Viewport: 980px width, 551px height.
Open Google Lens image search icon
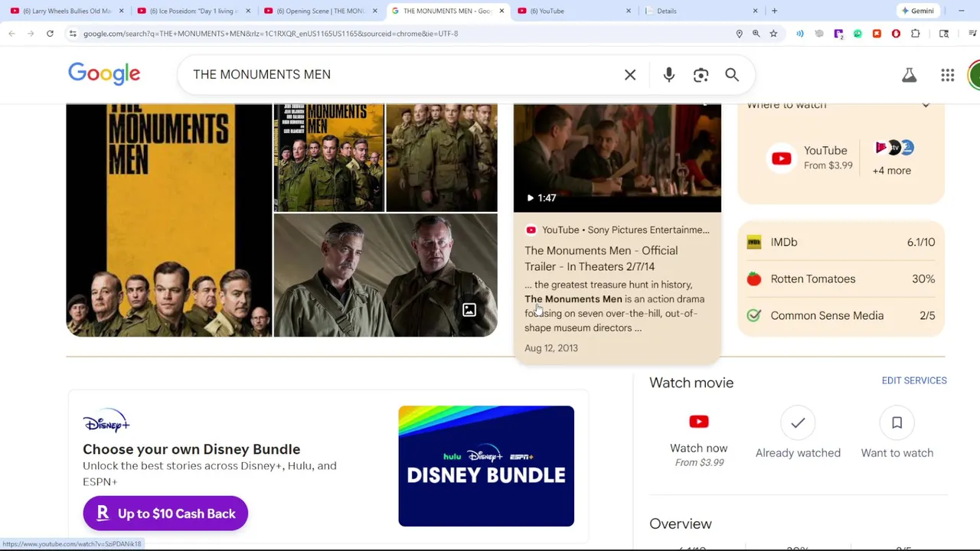701,74
